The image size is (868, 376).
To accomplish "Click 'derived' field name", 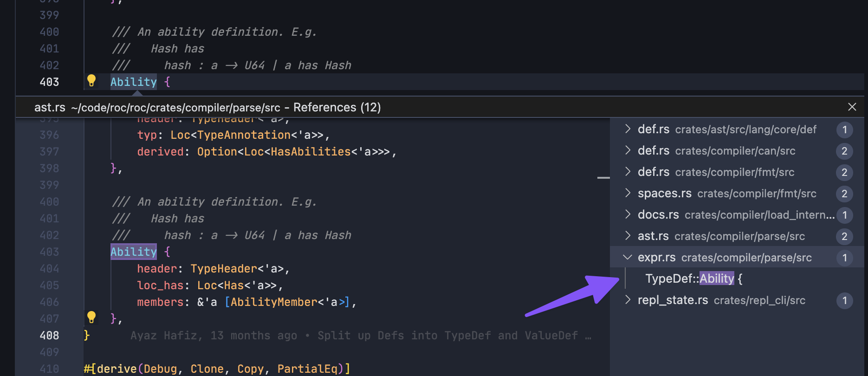I will coord(160,151).
